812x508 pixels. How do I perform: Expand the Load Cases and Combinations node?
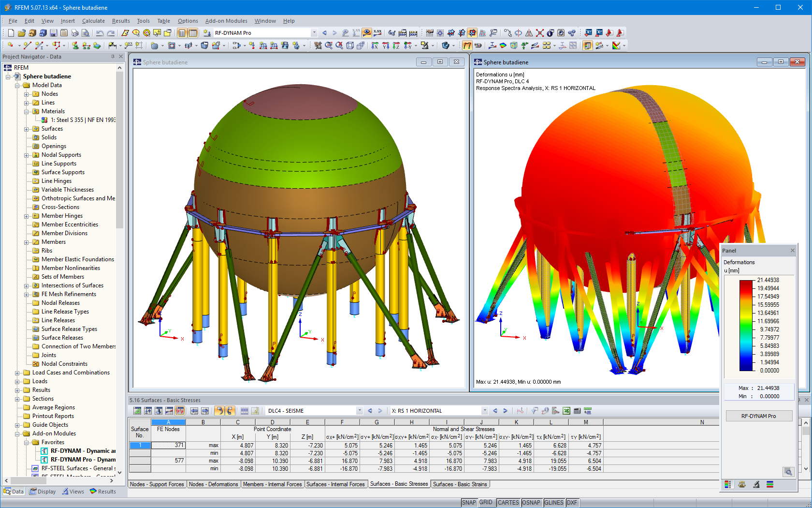(x=16, y=373)
